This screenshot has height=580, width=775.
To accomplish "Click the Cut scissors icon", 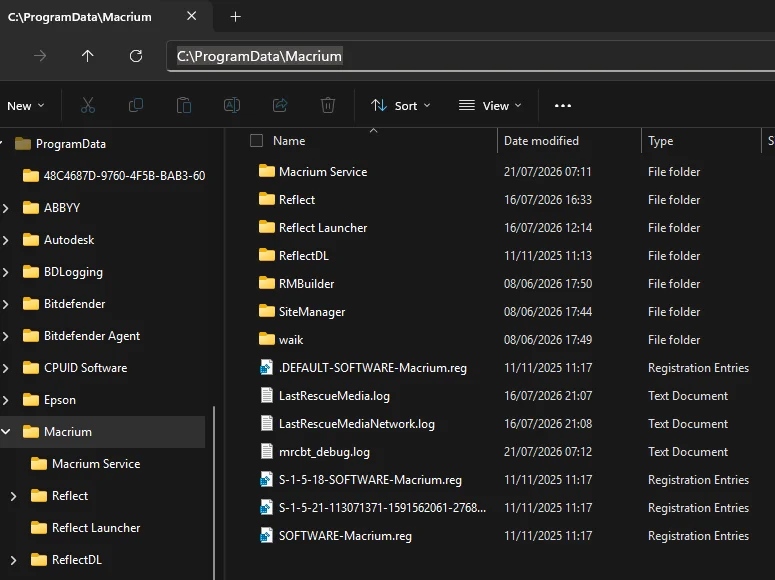I will tap(87, 105).
